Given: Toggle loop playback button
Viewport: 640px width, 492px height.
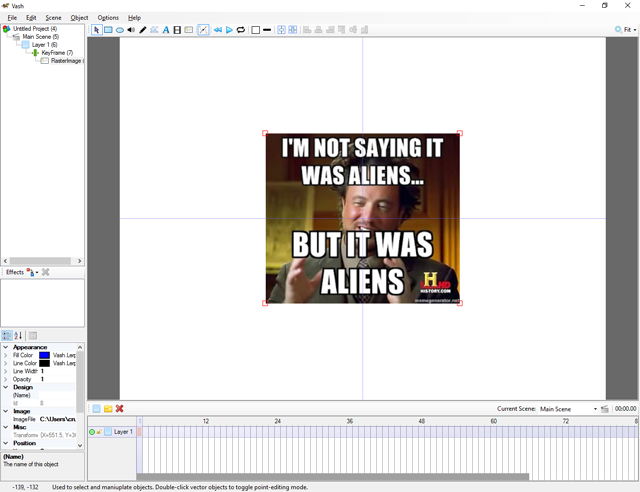Looking at the screenshot, I should [241, 30].
